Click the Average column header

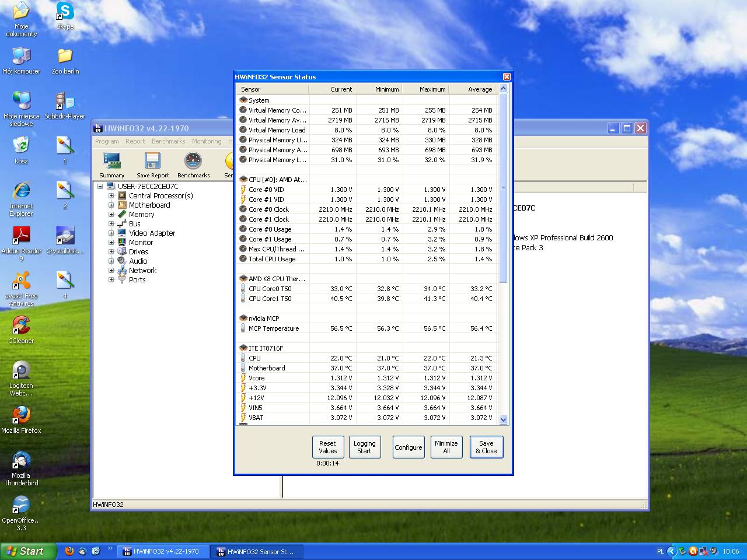click(473, 89)
